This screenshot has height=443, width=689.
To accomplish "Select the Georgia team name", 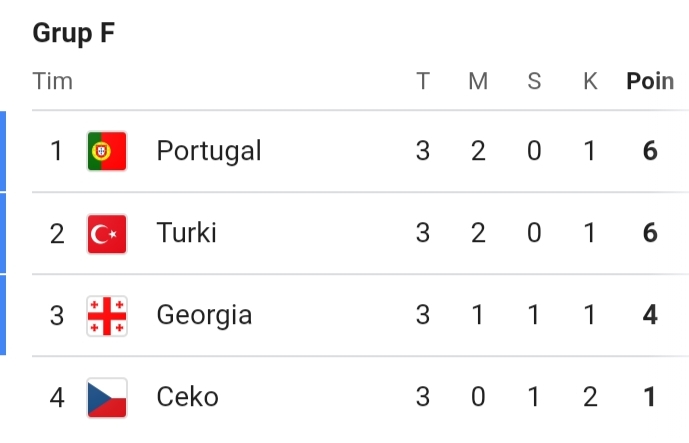I will click(x=204, y=316).
